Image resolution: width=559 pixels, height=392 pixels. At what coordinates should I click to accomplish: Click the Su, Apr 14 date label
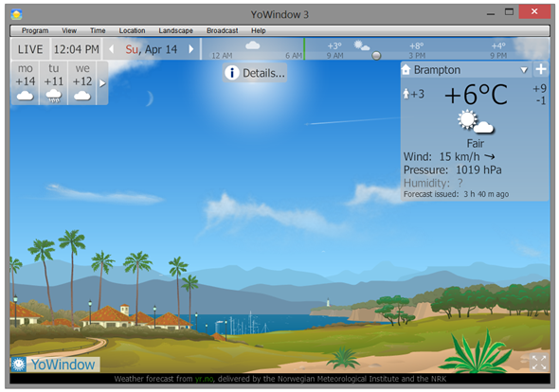pos(152,49)
